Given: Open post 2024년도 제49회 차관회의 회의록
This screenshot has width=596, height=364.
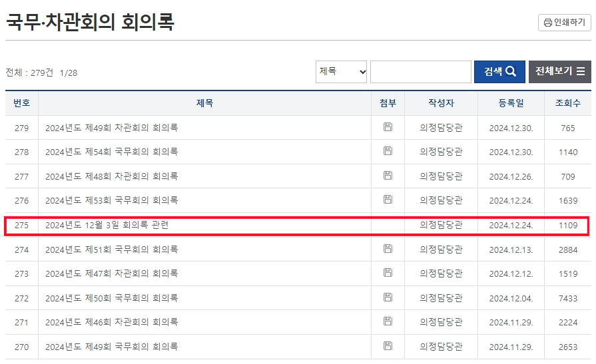Looking at the screenshot, I should coord(112,128).
